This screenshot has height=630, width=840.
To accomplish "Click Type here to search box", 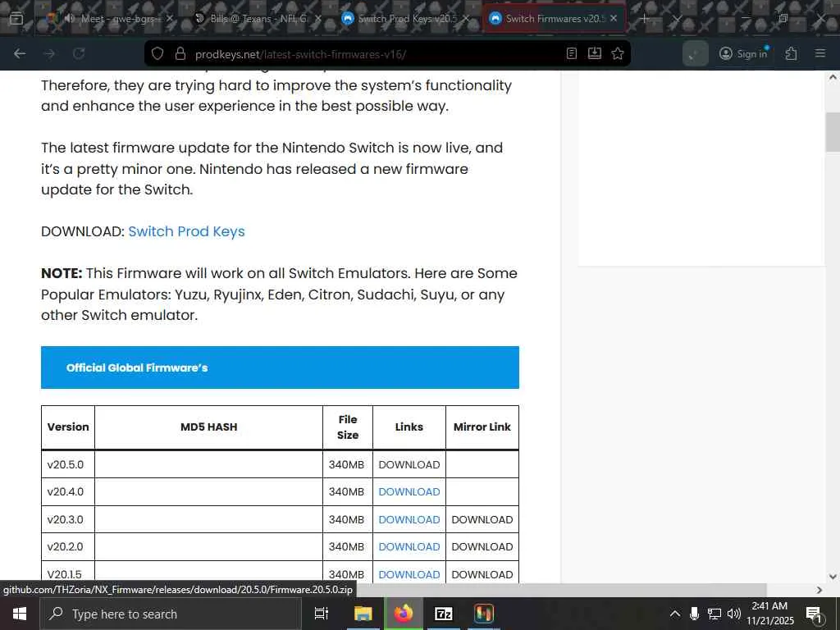I will point(171,614).
